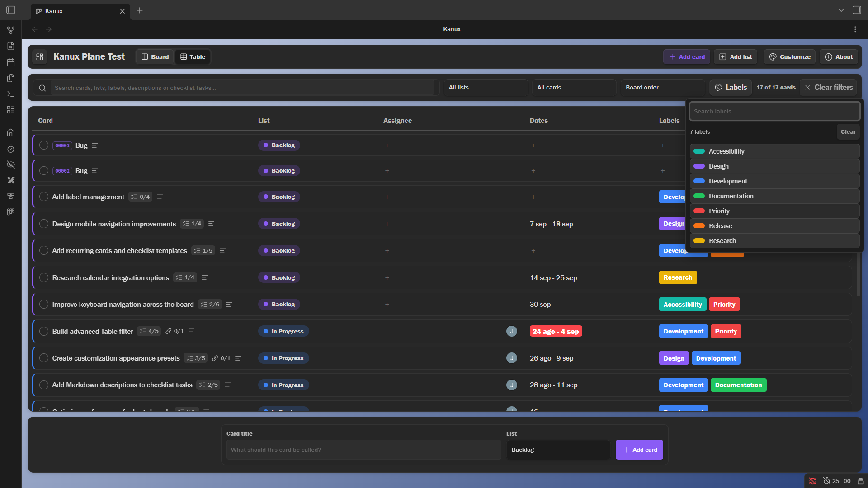Open the All cards filter dropdown
The image size is (868, 488).
coord(574,88)
